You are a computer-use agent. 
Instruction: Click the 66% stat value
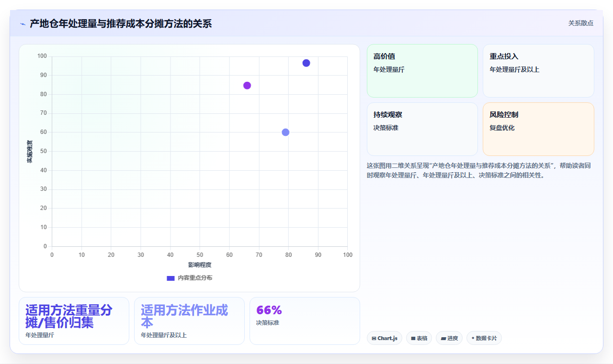point(269,310)
